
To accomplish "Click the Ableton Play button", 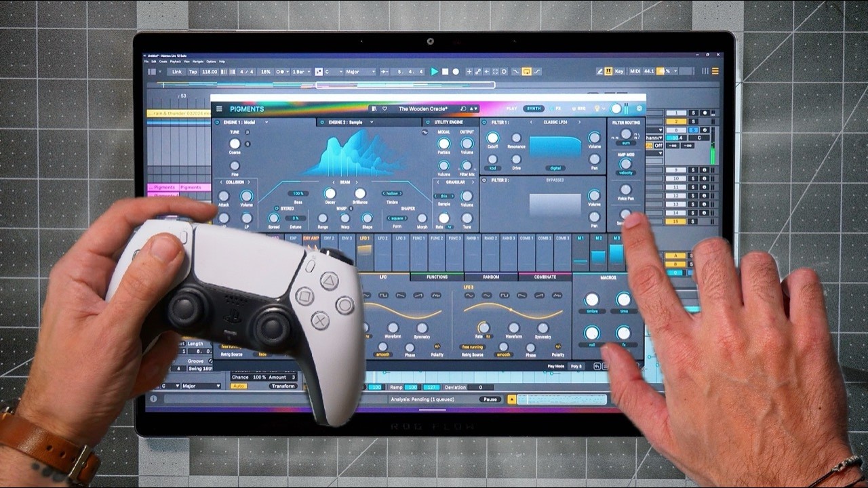I will [435, 71].
